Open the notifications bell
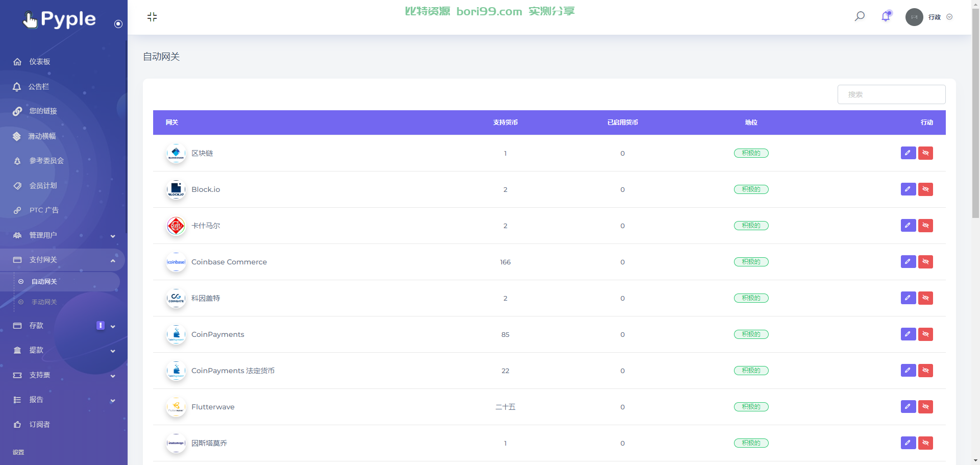The height and width of the screenshot is (465, 980). click(886, 16)
